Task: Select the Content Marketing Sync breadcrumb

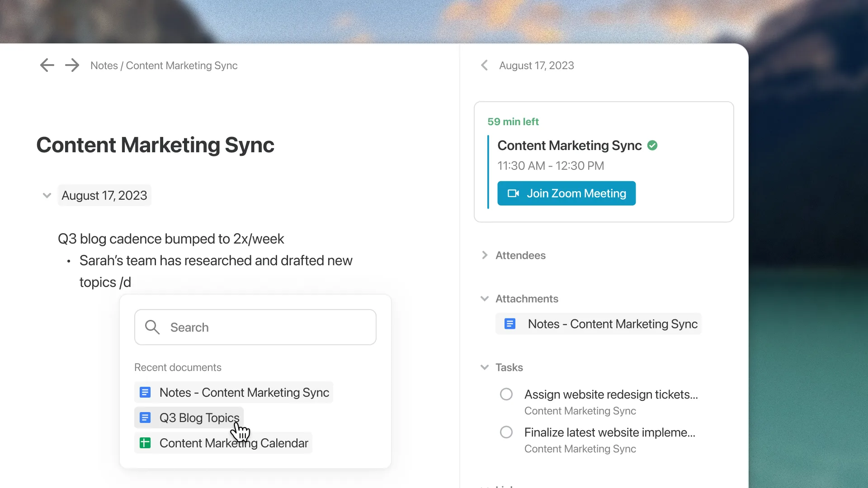Action: pos(181,66)
